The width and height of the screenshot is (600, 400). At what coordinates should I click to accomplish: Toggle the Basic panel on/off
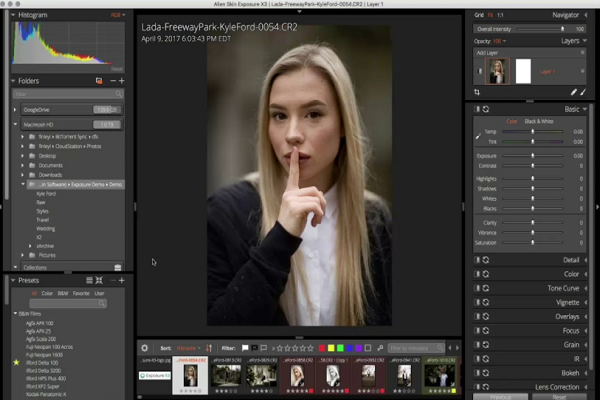pyautogui.click(x=477, y=109)
